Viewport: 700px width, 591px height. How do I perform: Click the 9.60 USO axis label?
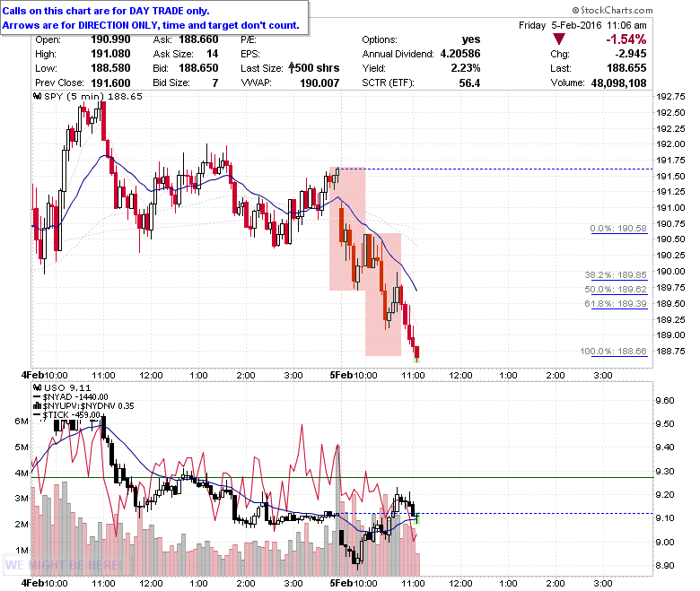tap(665, 400)
